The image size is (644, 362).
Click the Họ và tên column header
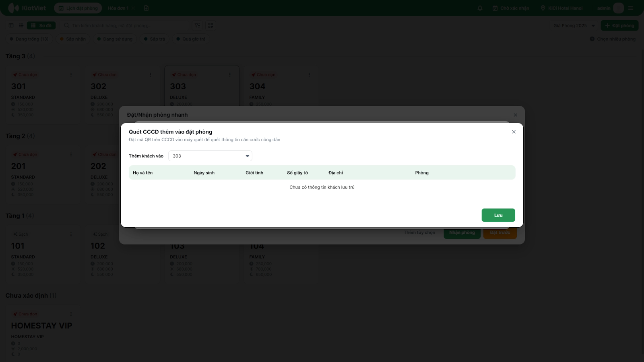[143, 173]
